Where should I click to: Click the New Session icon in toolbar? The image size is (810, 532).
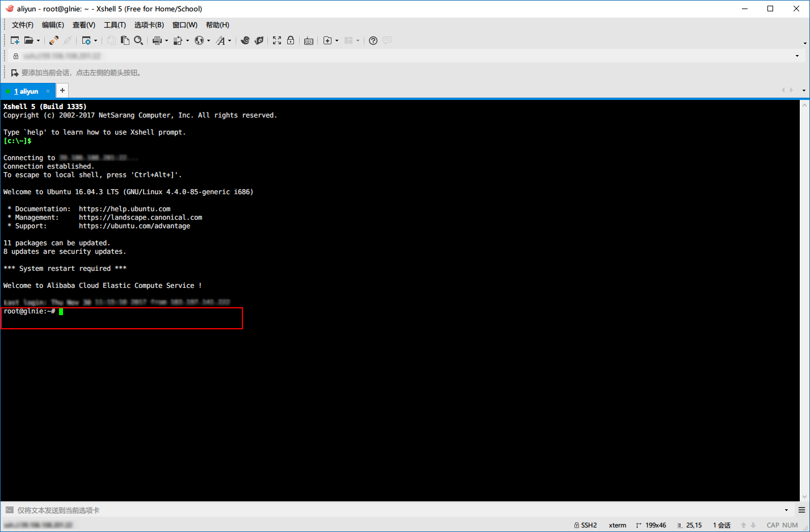click(15, 40)
